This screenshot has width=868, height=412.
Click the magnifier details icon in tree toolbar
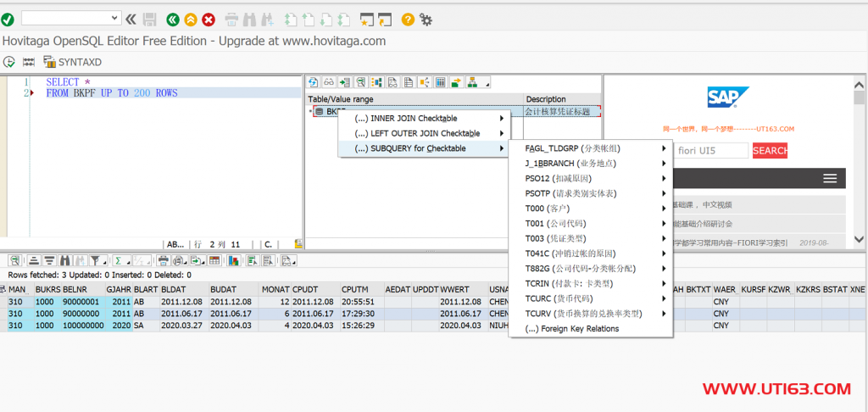coord(361,82)
